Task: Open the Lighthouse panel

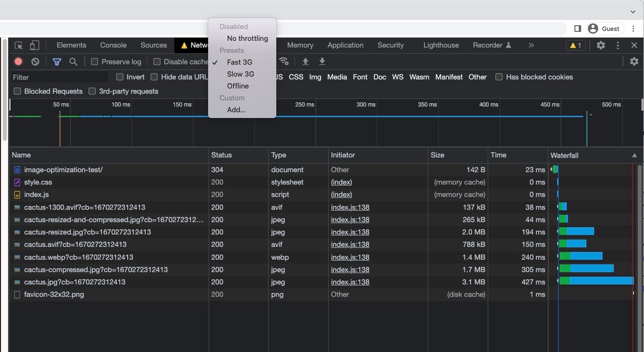Action: [441, 45]
